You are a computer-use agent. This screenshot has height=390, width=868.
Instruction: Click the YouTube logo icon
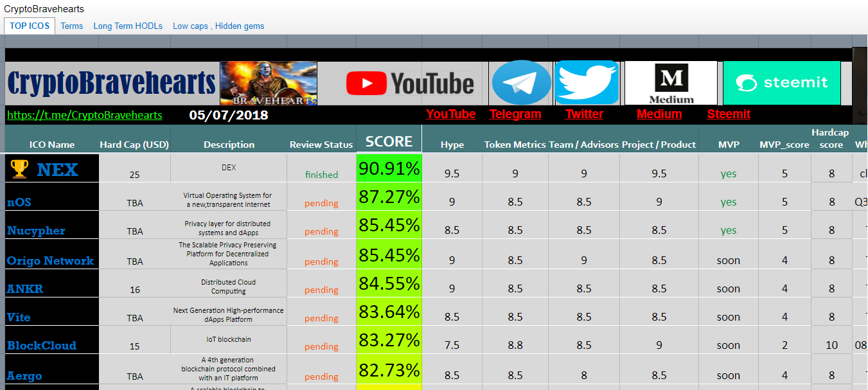coord(410,84)
